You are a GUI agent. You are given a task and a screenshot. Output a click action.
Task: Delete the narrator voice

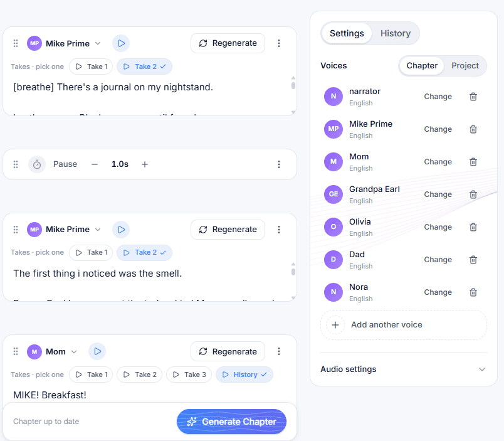coord(473,97)
